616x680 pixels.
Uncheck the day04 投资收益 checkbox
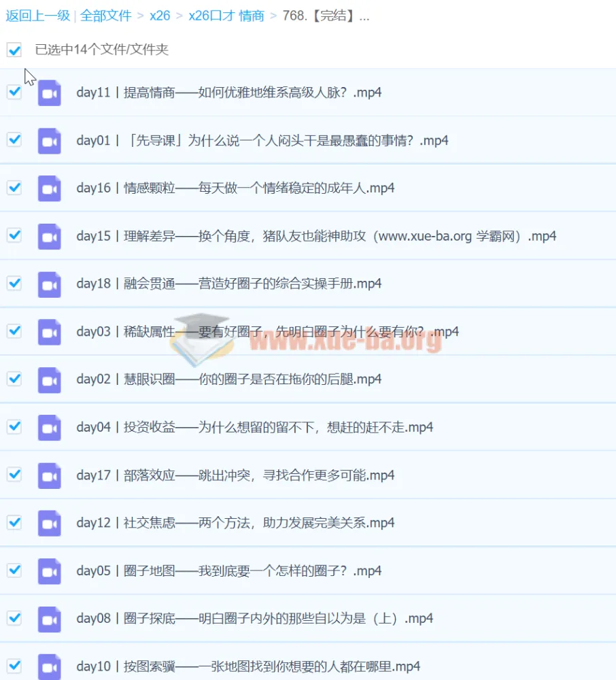(14, 427)
